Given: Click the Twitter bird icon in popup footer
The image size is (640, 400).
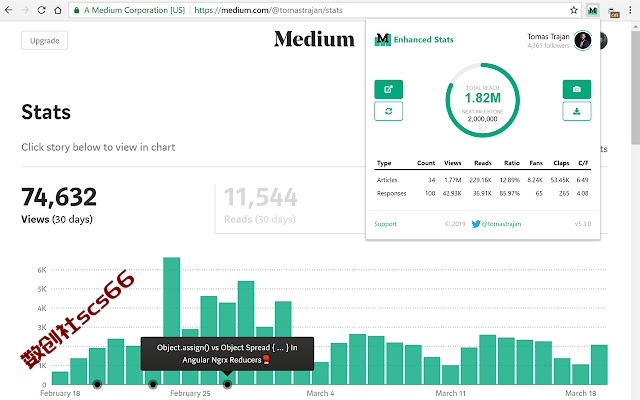Looking at the screenshot, I should [x=476, y=224].
